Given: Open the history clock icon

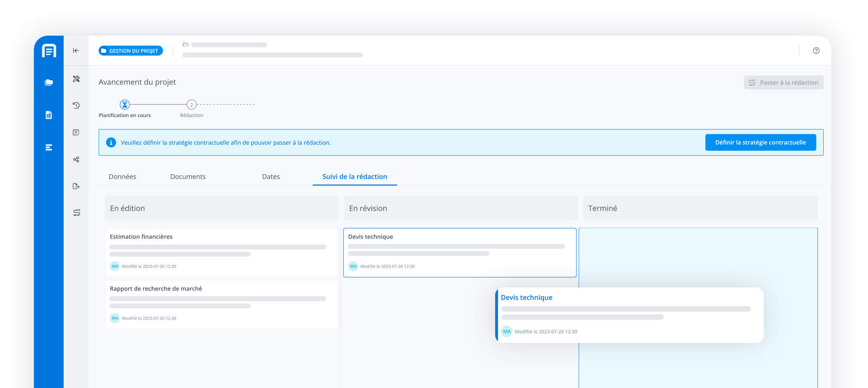Looking at the screenshot, I should pyautogui.click(x=76, y=106).
